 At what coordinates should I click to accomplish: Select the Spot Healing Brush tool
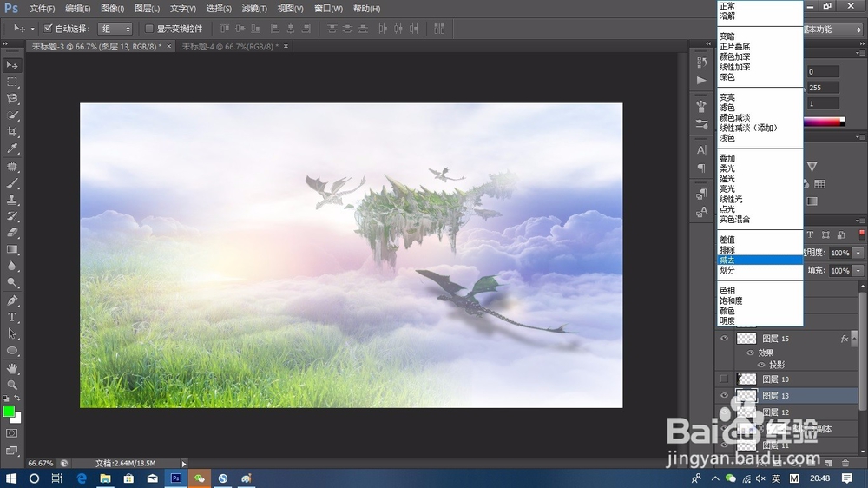pyautogui.click(x=11, y=166)
